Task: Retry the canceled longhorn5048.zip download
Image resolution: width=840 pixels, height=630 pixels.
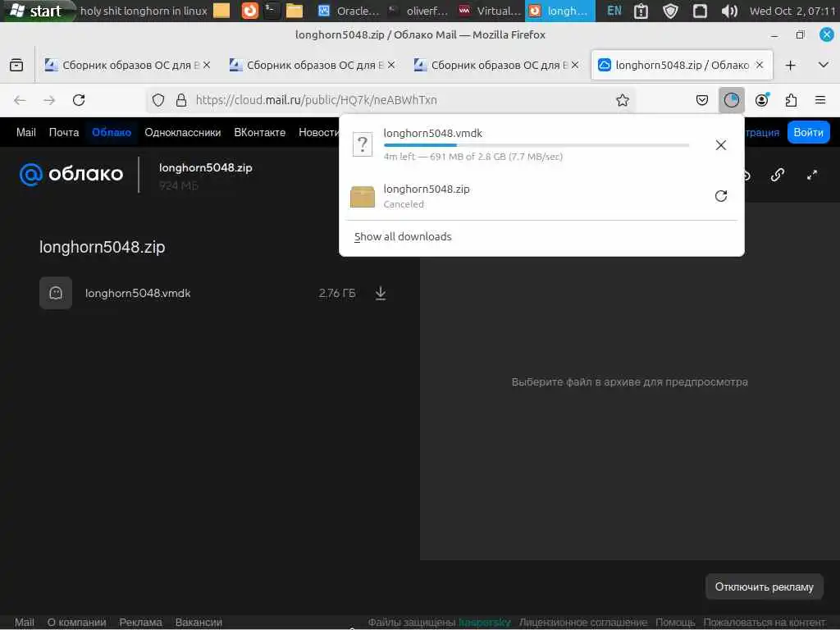Action: click(x=720, y=195)
